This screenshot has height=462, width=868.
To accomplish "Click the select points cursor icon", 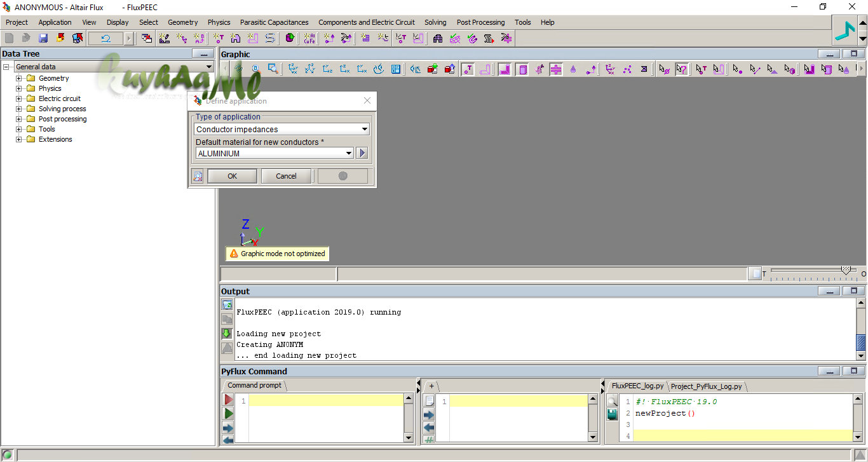I will tap(738, 69).
